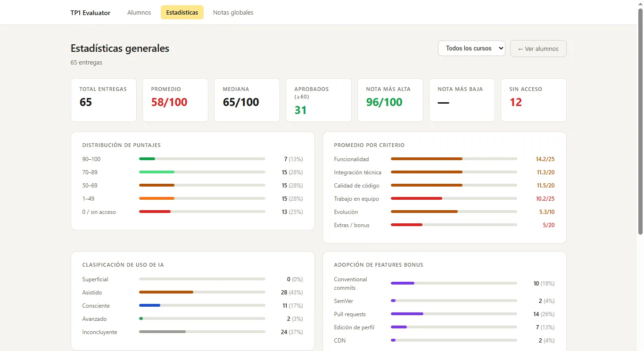The width and height of the screenshot is (644, 351).
Task: Click the Superficial AI usage label
Action: [95, 279]
